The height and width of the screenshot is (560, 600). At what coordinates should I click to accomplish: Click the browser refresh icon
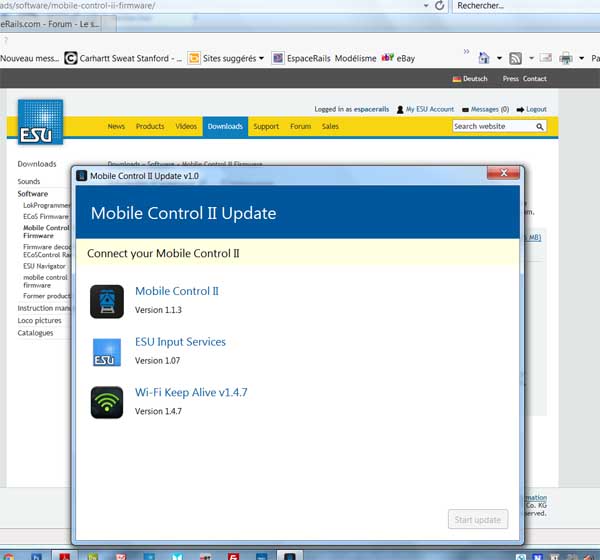440,6
